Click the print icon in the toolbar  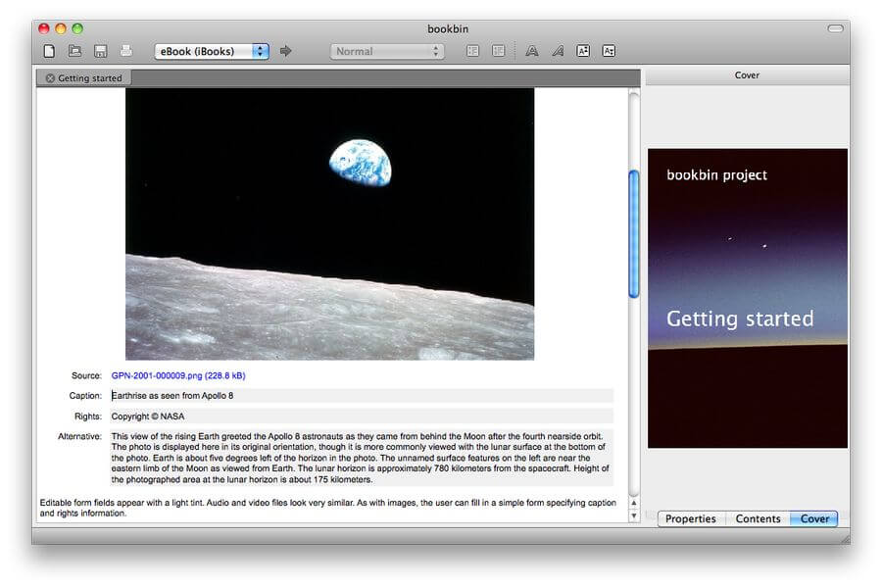(x=126, y=51)
